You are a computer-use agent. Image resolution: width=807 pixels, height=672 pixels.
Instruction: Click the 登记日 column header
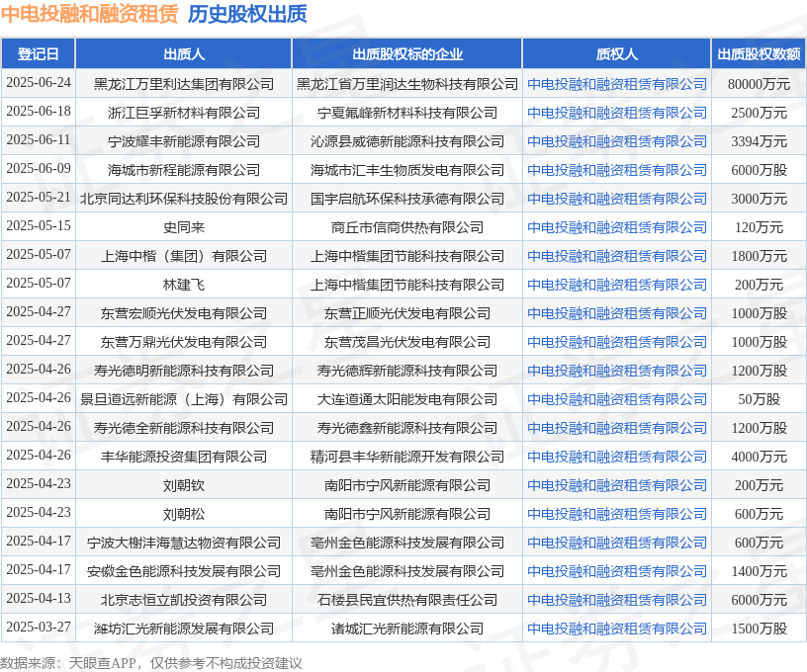click(39, 54)
